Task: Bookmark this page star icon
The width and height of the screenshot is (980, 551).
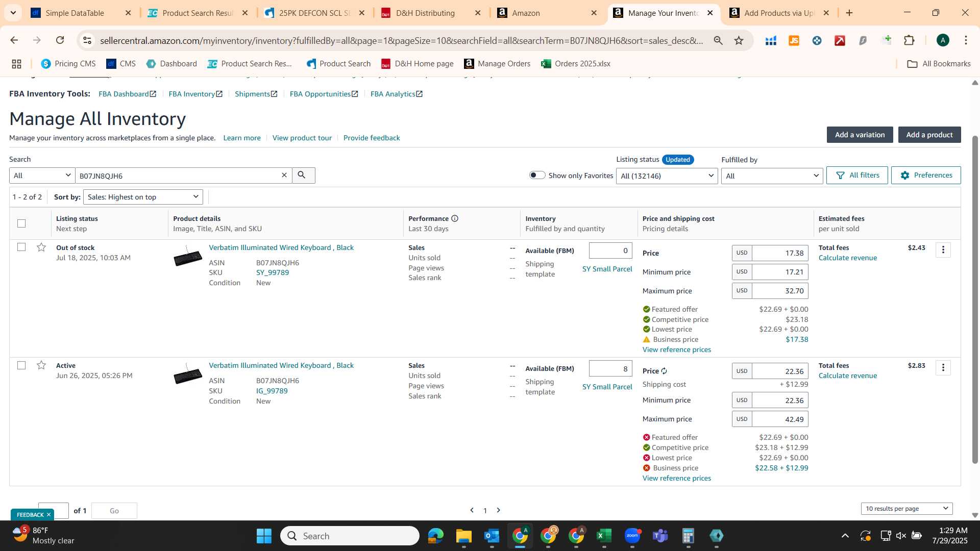Action: [x=739, y=40]
